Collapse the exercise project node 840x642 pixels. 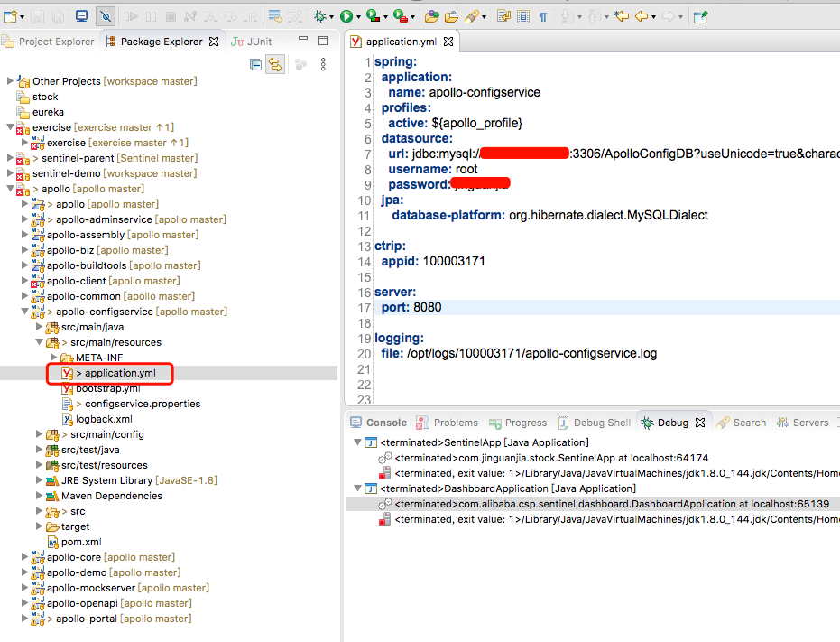tap(10, 127)
